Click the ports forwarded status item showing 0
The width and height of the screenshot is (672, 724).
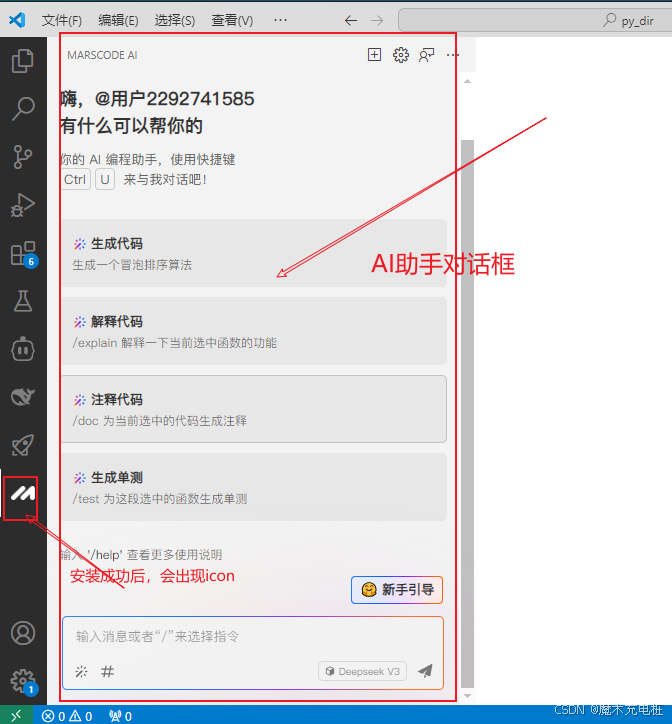pos(121,716)
